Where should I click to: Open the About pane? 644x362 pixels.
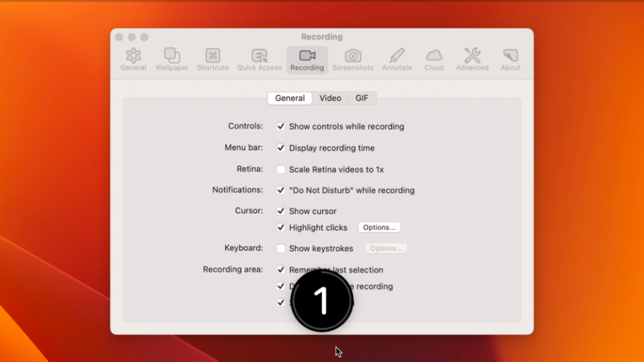[511, 60]
